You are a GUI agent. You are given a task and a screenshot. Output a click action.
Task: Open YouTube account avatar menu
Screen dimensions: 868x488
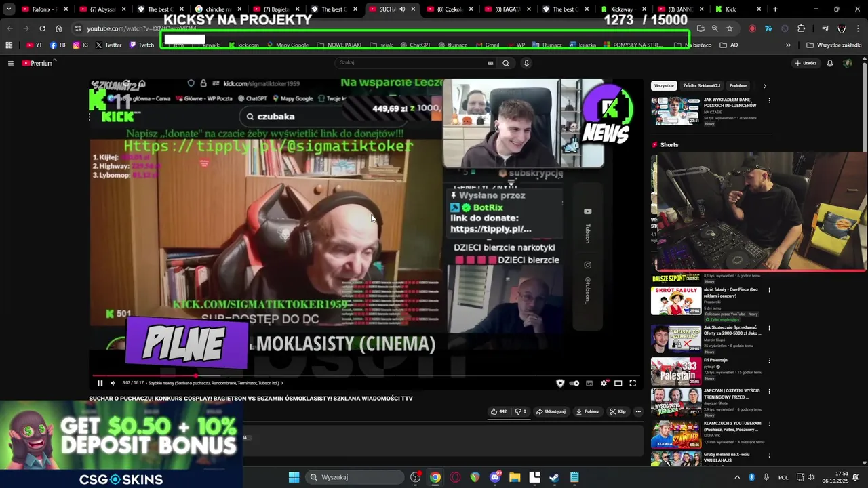[x=847, y=63]
